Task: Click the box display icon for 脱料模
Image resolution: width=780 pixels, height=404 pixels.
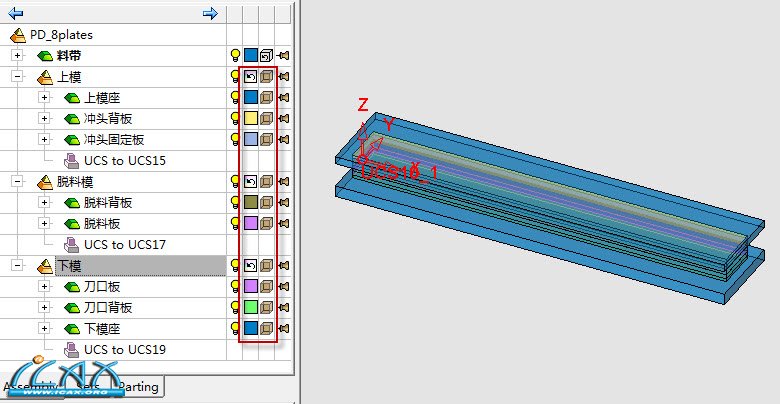Action: click(x=267, y=181)
